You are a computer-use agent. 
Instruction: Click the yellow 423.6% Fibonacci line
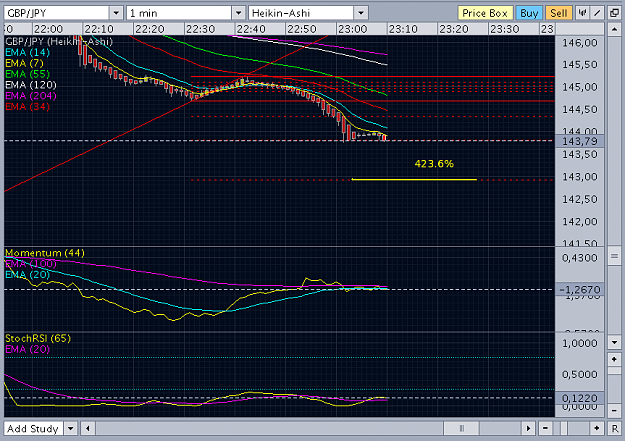pos(414,179)
